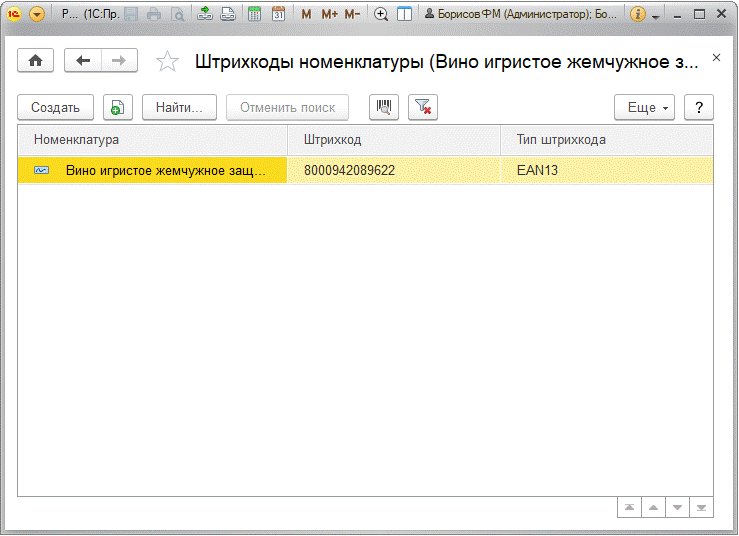Click the clear filter icon

pyautogui.click(x=423, y=107)
